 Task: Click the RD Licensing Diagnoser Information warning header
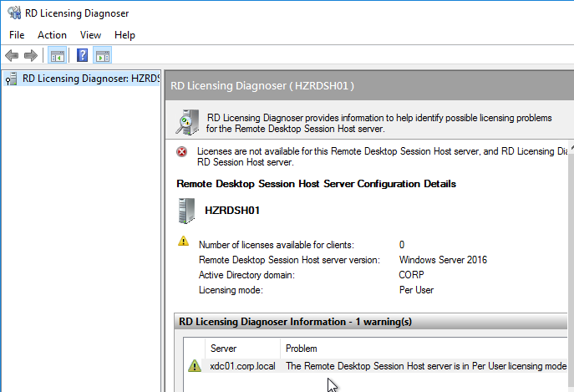[x=370, y=322]
